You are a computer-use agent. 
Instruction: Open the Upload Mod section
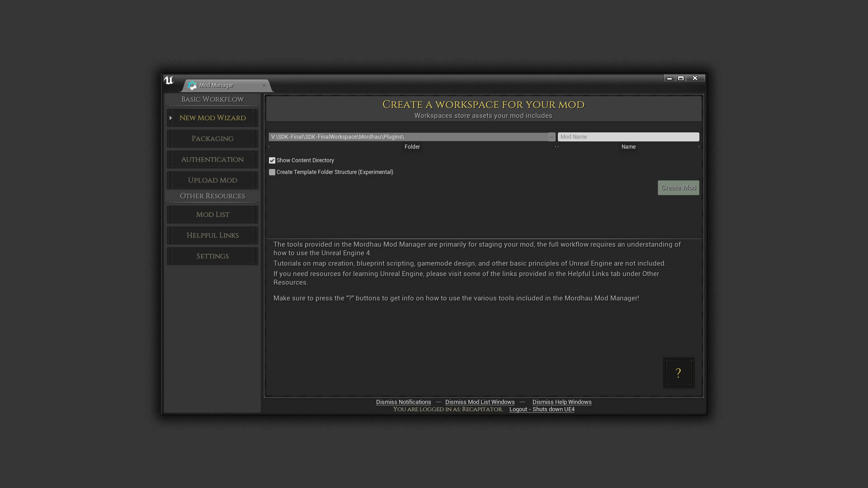[x=212, y=180]
